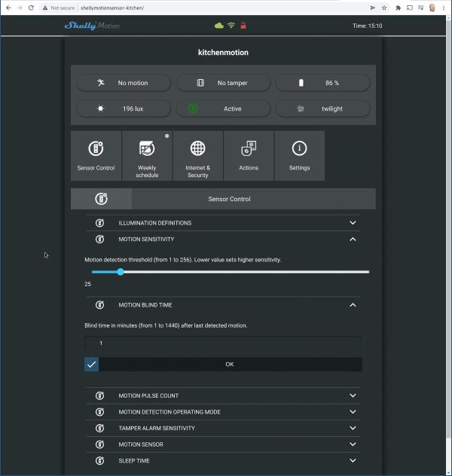Click the Time: 15:10 display
452x476 pixels.
coord(368,26)
